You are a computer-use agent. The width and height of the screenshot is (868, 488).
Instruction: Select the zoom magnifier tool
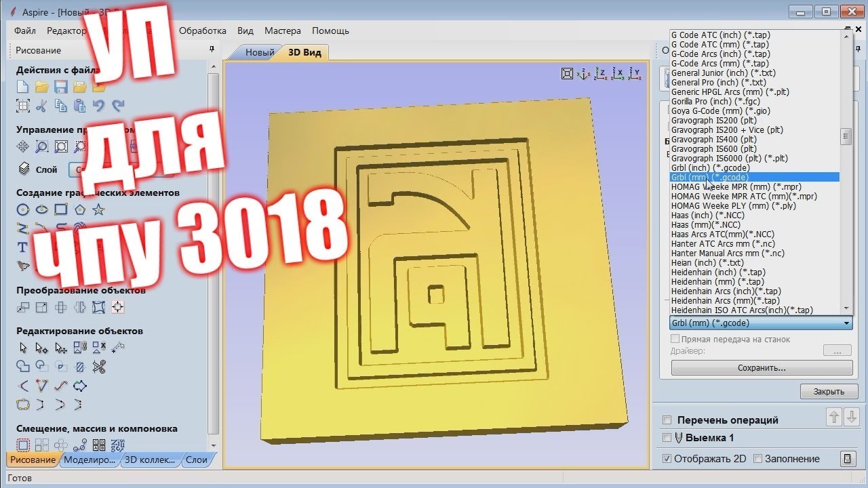[41, 146]
